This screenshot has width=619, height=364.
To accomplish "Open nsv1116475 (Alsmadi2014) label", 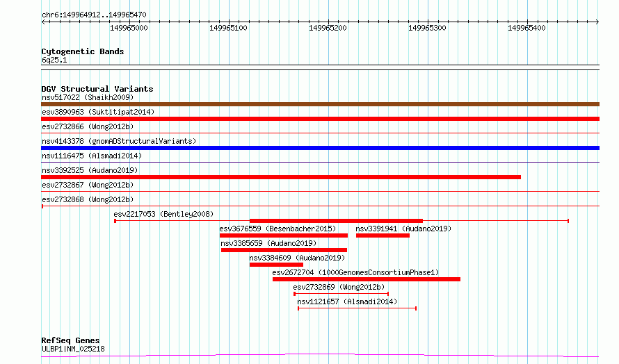I will coord(92,156).
